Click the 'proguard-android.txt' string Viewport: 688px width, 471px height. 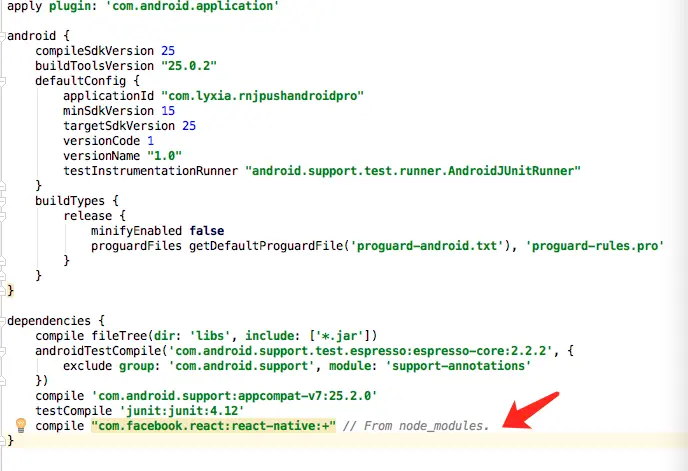[x=427, y=246]
